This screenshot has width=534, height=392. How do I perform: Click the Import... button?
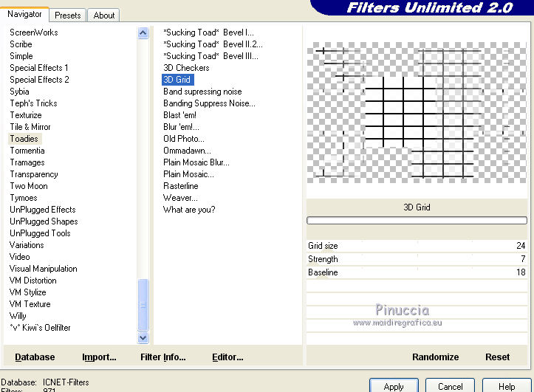click(x=99, y=357)
